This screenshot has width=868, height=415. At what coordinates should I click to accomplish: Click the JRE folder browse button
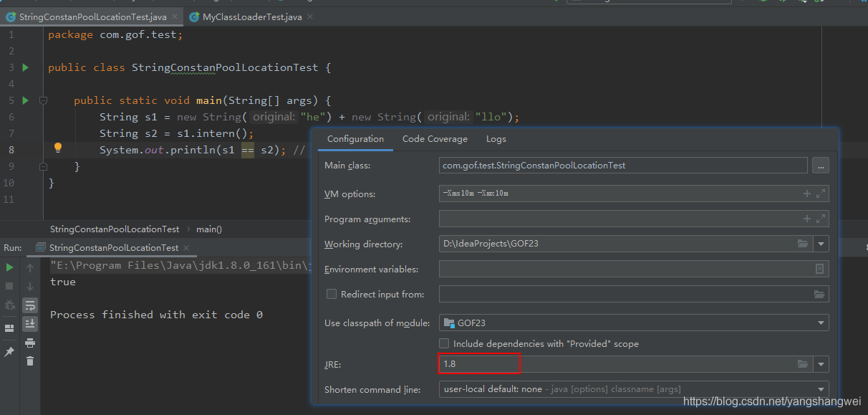(803, 364)
